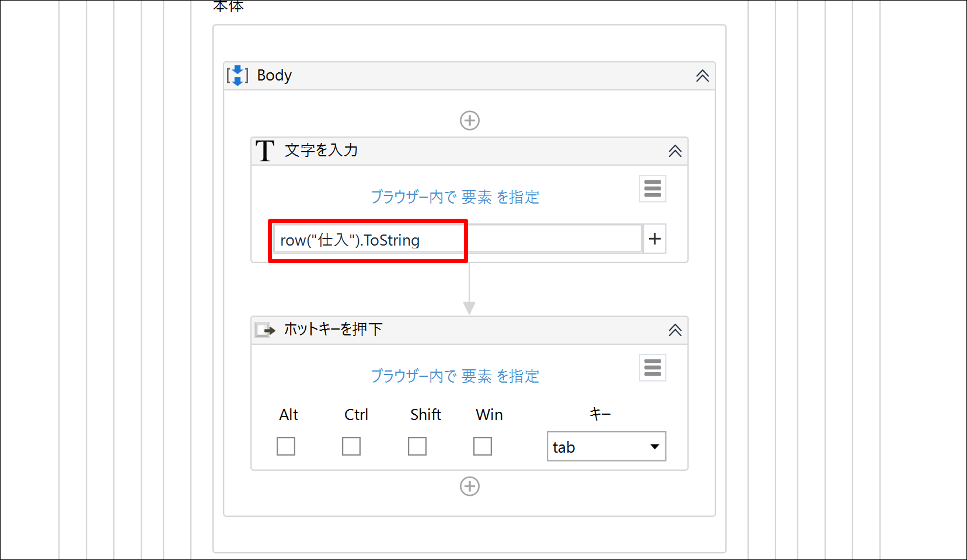The width and height of the screenshot is (967, 560).
Task: Enable the Win modifier checkbox
Action: pos(483,446)
